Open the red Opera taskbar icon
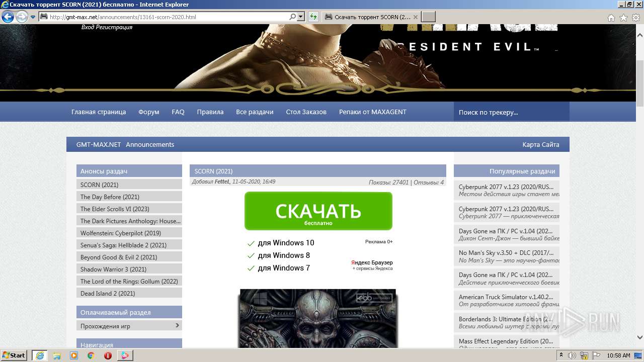The image size is (644, 362). 108,355
